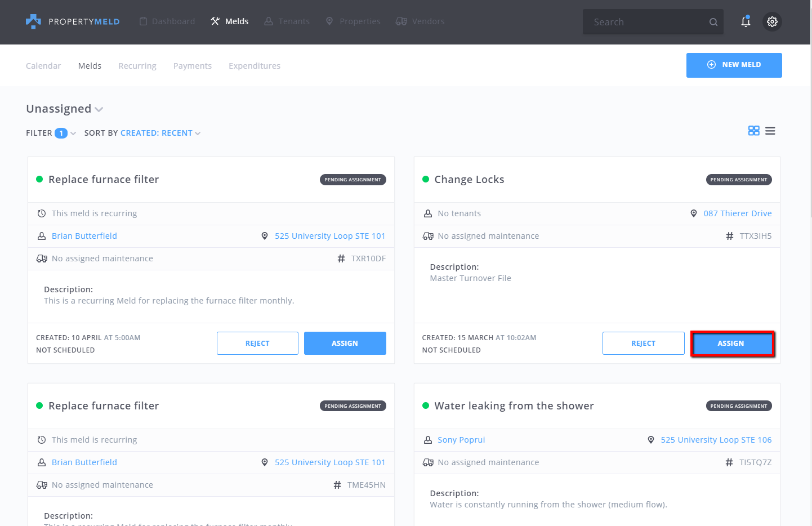Click the Property Meld logo icon

point(33,21)
